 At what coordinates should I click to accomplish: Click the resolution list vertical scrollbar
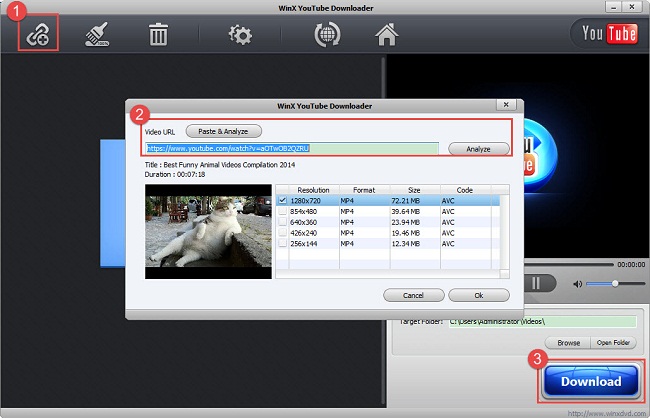[x=504, y=231]
